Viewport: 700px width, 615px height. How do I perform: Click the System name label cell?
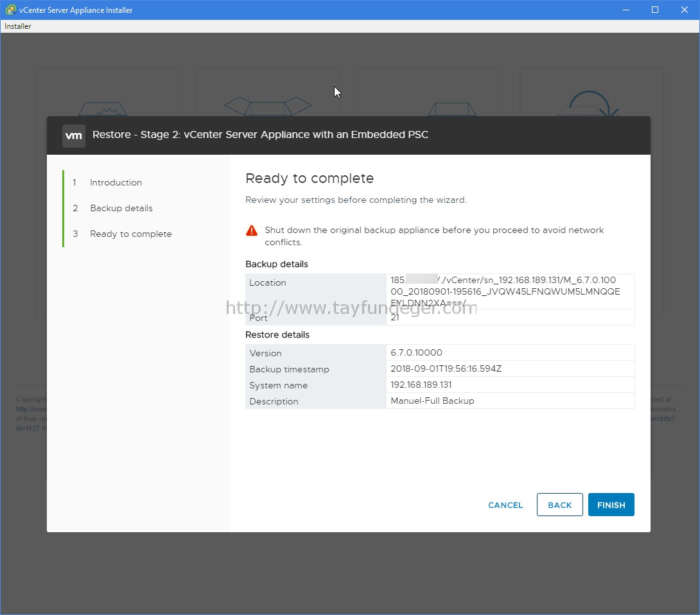(x=315, y=385)
